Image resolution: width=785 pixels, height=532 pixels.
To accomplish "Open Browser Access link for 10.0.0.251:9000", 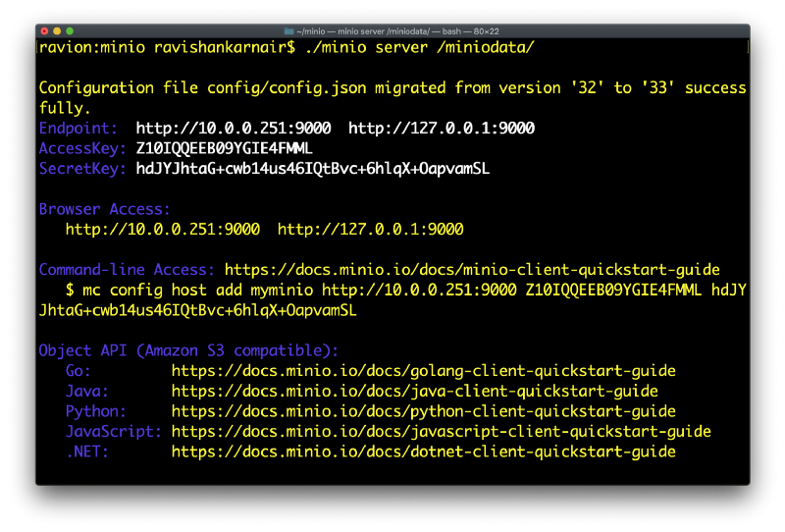I will coord(162,230).
